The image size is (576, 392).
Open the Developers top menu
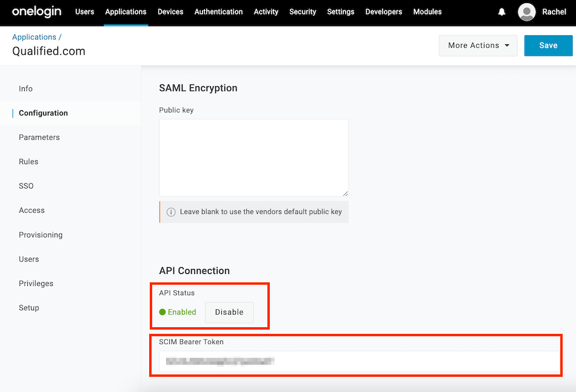384,12
